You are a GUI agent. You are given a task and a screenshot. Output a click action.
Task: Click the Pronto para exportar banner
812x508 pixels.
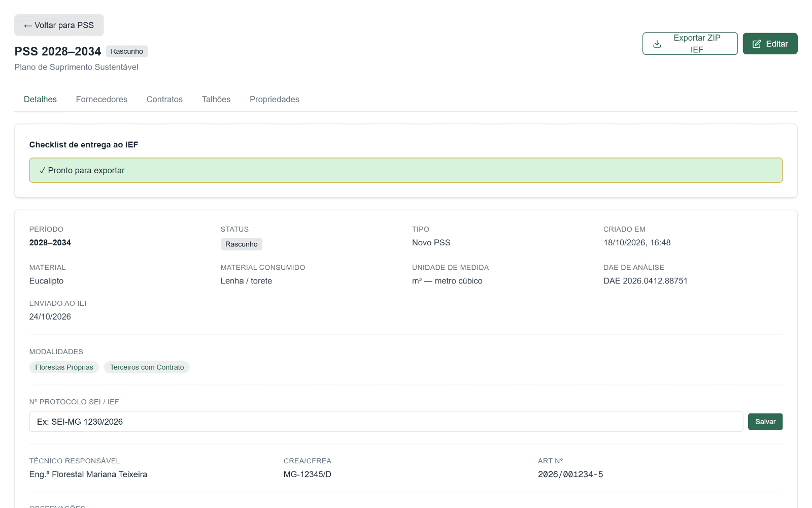click(x=406, y=170)
